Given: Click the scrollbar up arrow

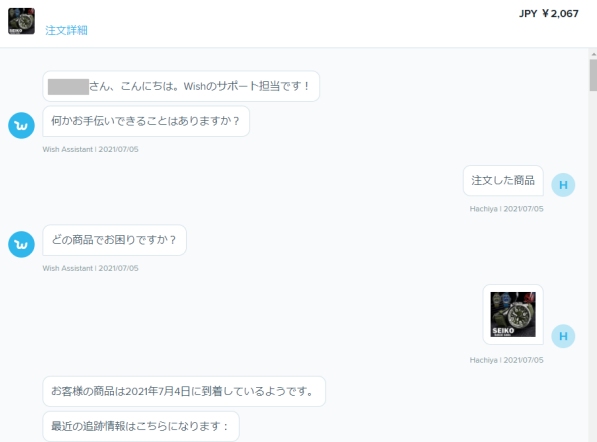Looking at the screenshot, I should pyautogui.click(x=593, y=54).
